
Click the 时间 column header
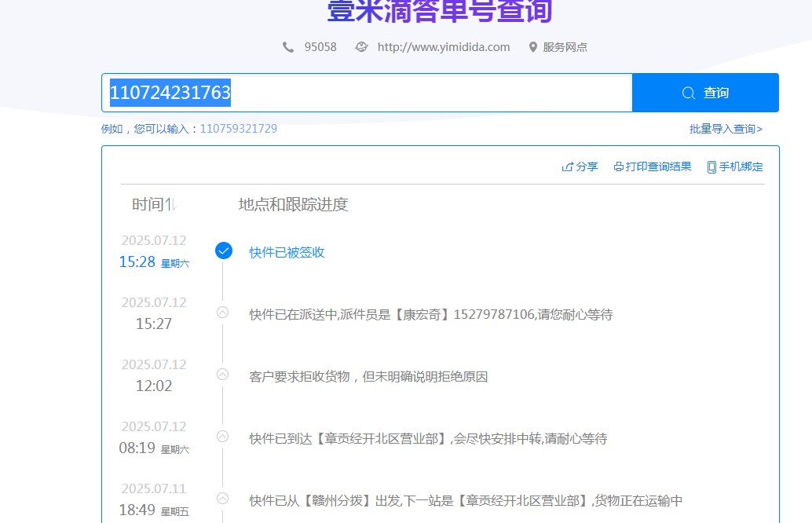click(148, 204)
